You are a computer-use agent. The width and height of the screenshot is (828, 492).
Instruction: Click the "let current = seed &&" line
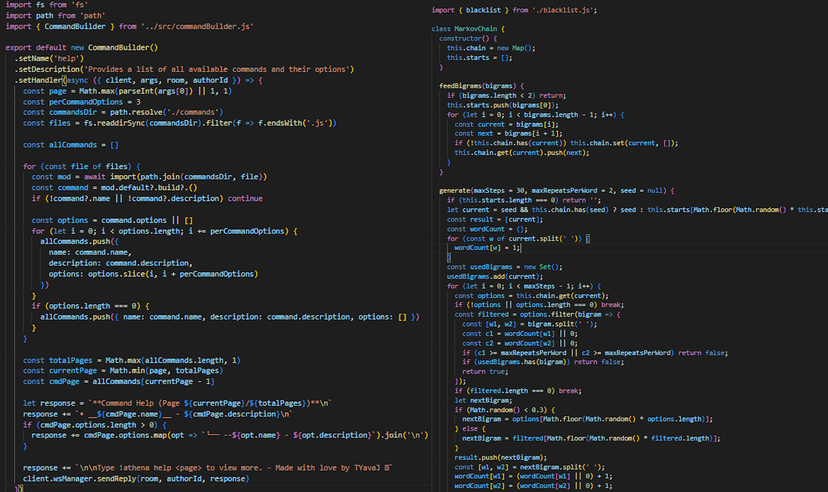[637, 210]
